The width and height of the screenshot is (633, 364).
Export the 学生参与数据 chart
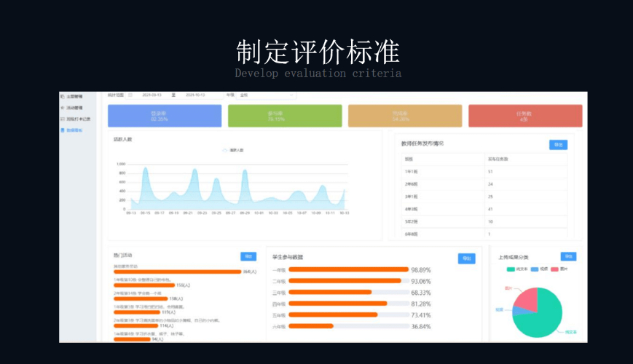coord(465,258)
